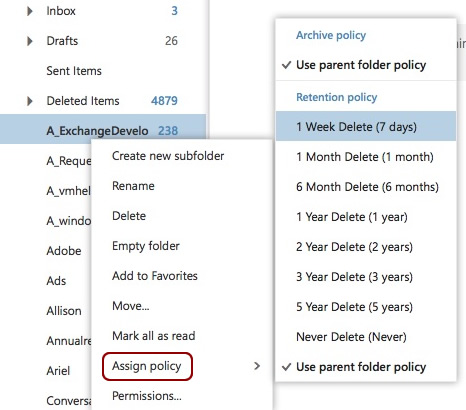
Task: Open the A_windo folder
Action: tap(69, 221)
